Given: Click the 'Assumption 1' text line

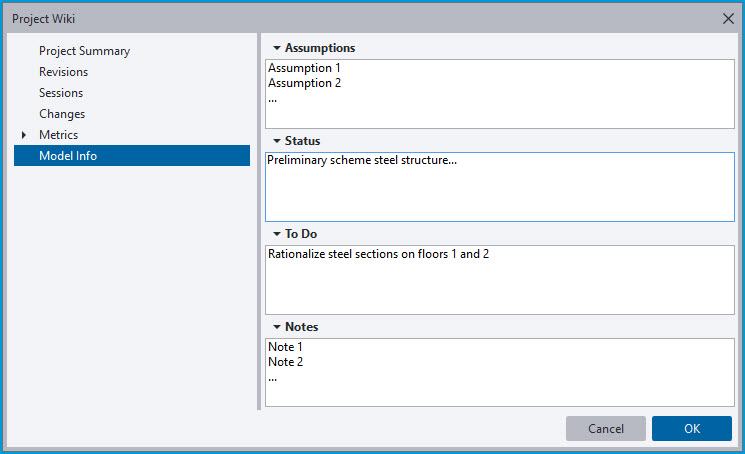Looking at the screenshot, I should click(x=304, y=68).
